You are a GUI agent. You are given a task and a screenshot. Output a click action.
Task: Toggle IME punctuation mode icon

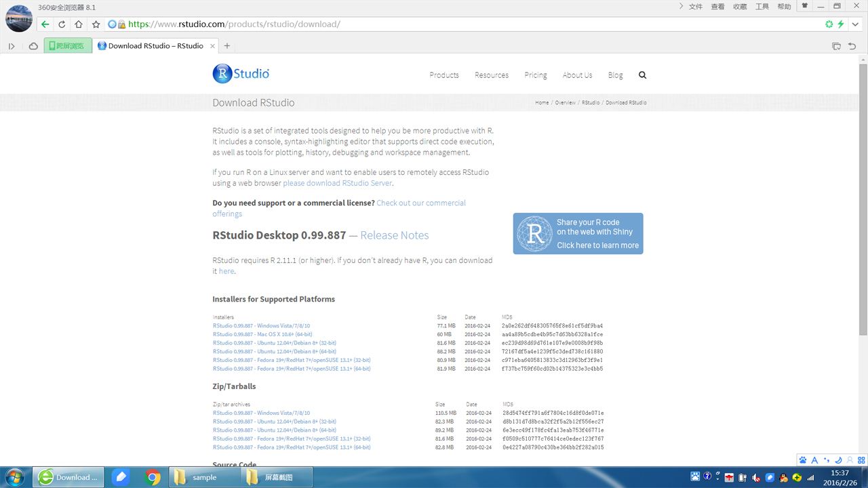pyautogui.click(x=827, y=460)
